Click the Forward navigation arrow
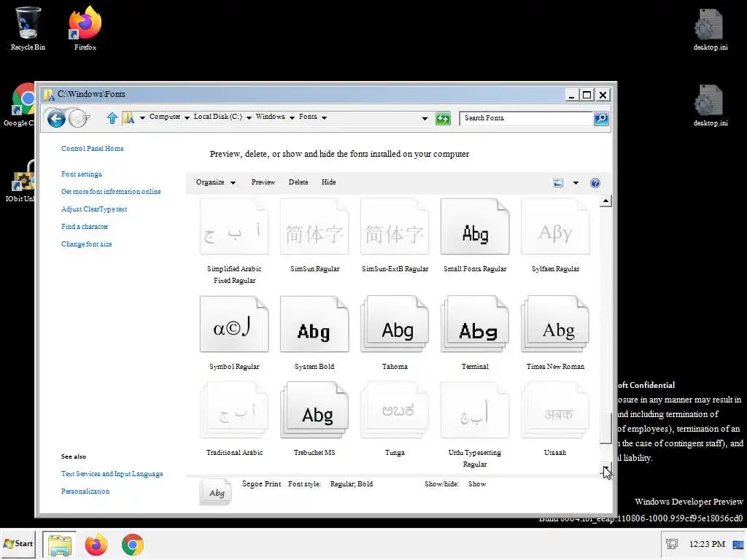This screenshot has height=560, width=747. click(78, 119)
